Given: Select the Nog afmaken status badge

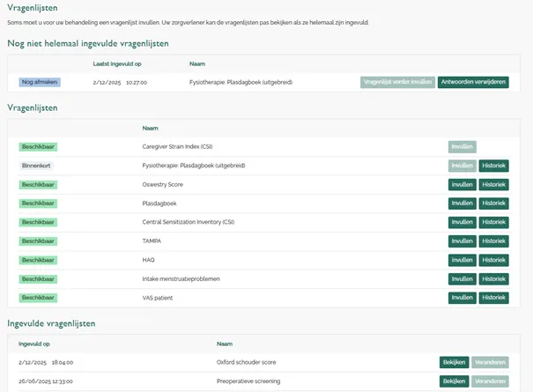Looking at the screenshot, I should [x=40, y=82].
